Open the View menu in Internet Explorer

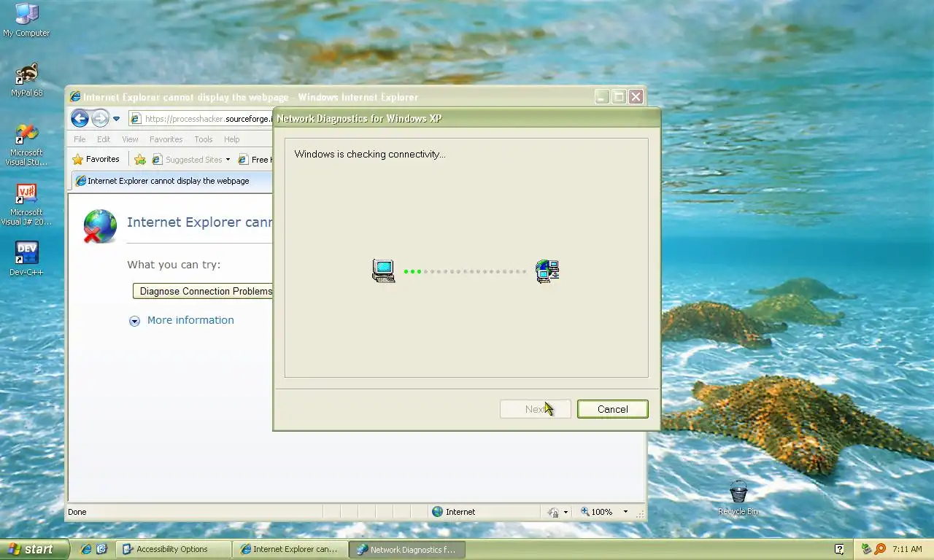pos(130,139)
